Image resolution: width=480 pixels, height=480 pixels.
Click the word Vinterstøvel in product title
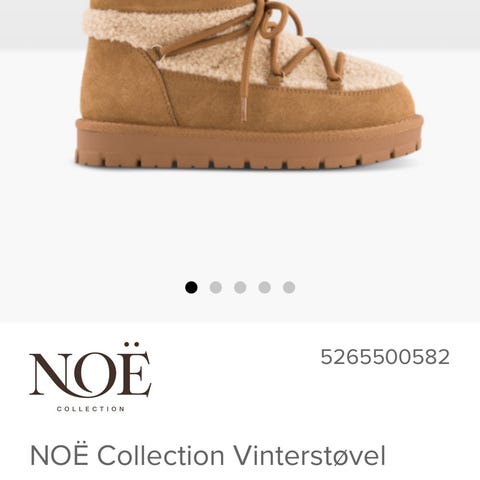click(x=309, y=455)
